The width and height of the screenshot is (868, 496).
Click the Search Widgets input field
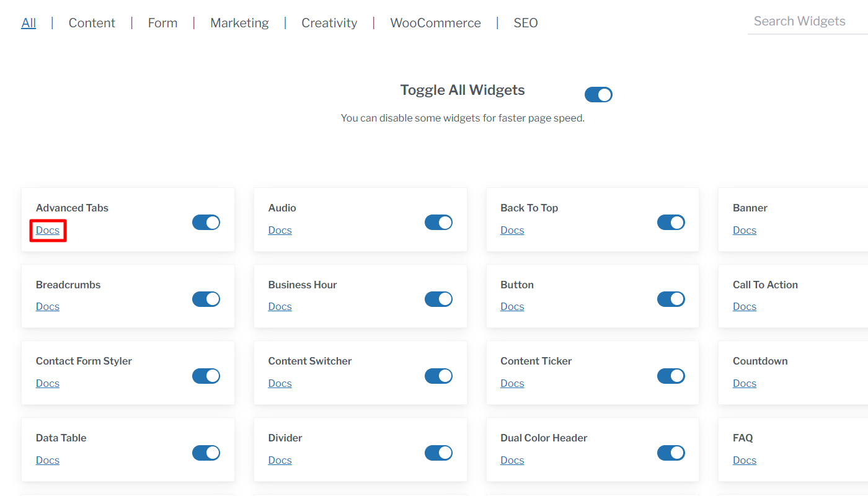[806, 20]
